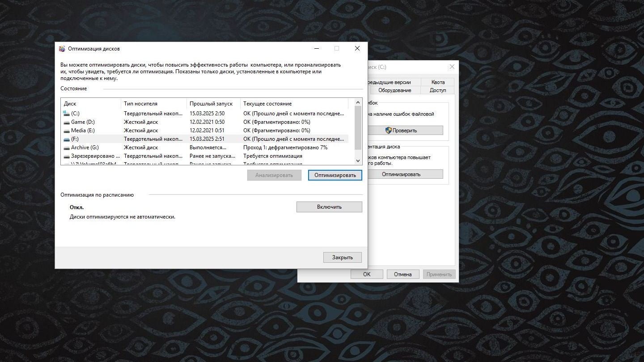
Task: Click 'Жесткий диск' in the Media (E:) row
Action: [x=141, y=130]
